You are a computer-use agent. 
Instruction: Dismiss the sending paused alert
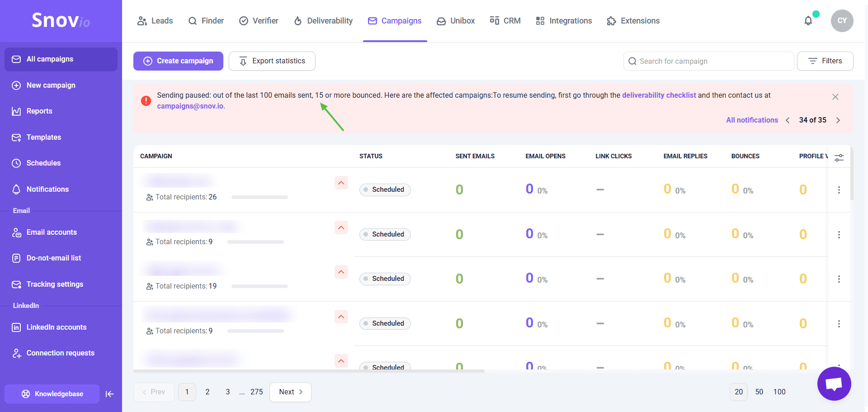pyautogui.click(x=835, y=97)
